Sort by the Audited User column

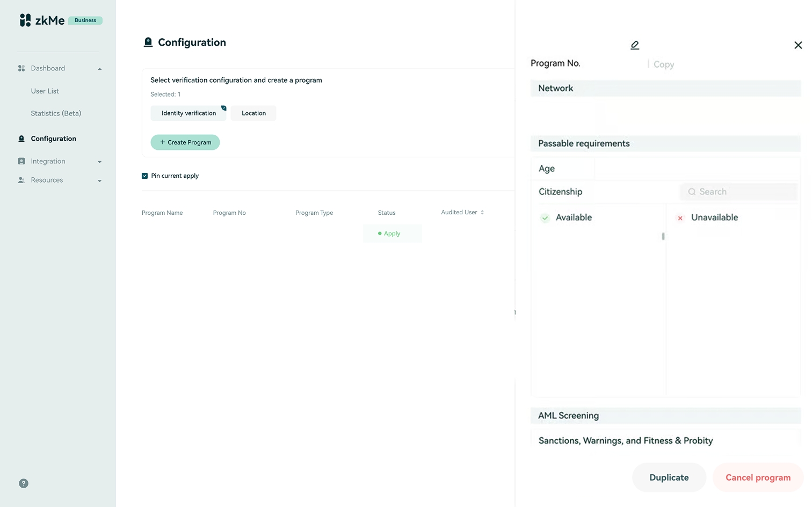[482, 212]
